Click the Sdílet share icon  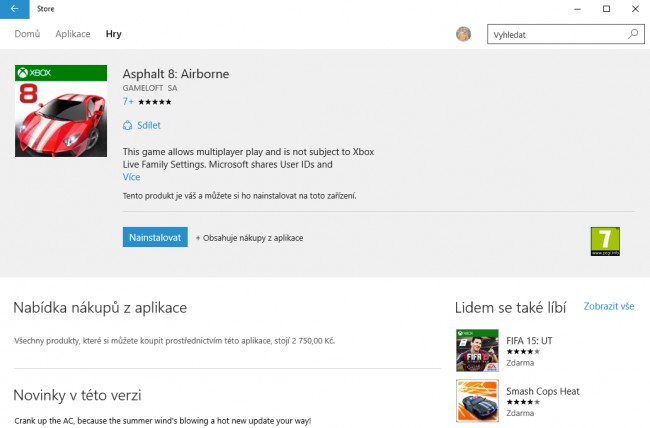pos(128,125)
